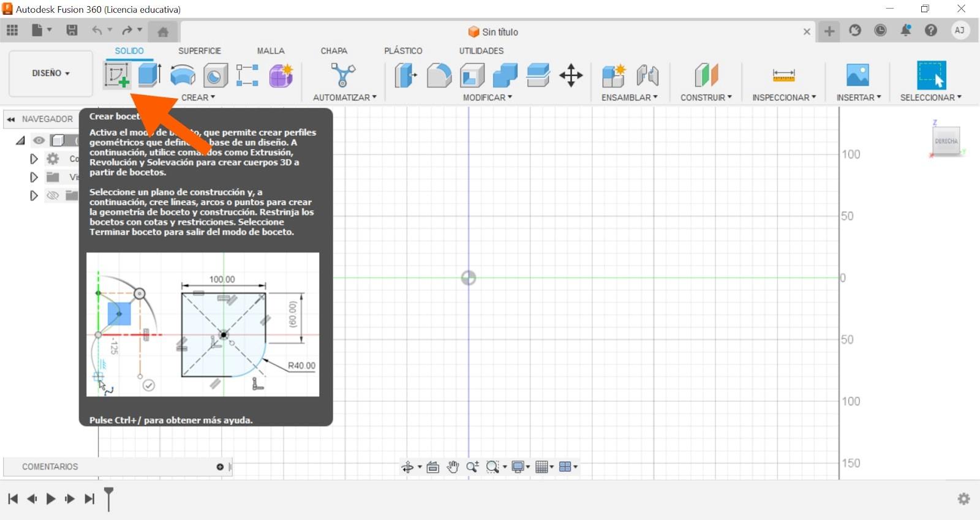This screenshot has height=520, width=980.
Task: Switch to the MALLA tab
Action: pyautogui.click(x=271, y=51)
